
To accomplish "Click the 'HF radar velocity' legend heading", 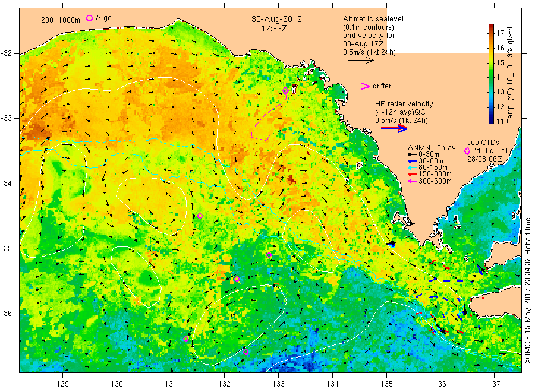I will pos(404,104).
